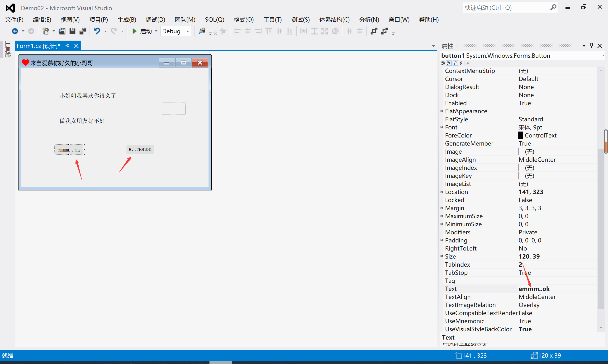The width and height of the screenshot is (608, 364).
Task: Start debugging with the green play icon
Action: point(134,31)
